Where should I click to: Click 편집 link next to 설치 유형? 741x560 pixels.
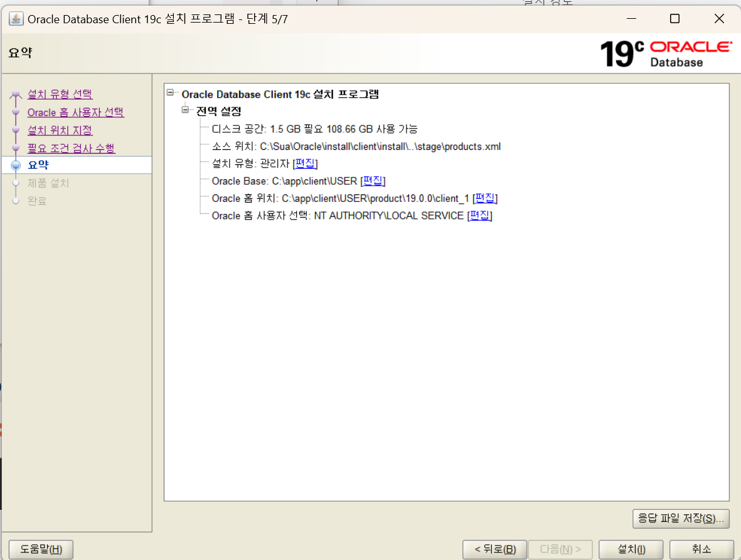[x=306, y=164]
